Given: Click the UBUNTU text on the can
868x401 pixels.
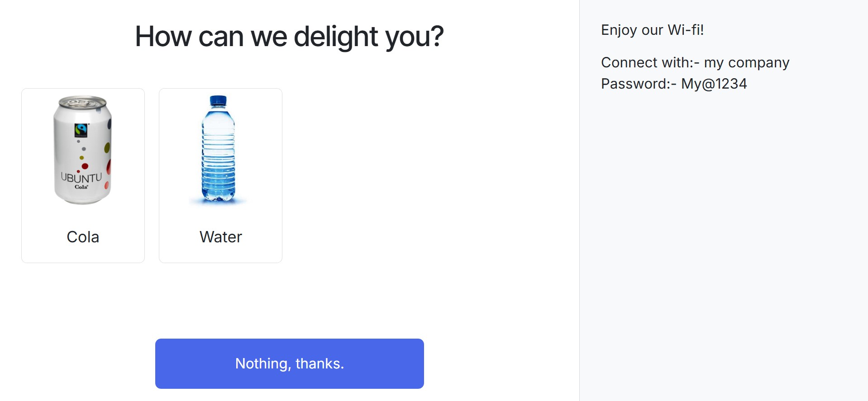Looking at the screenshot, I should (x=81, y=177).
